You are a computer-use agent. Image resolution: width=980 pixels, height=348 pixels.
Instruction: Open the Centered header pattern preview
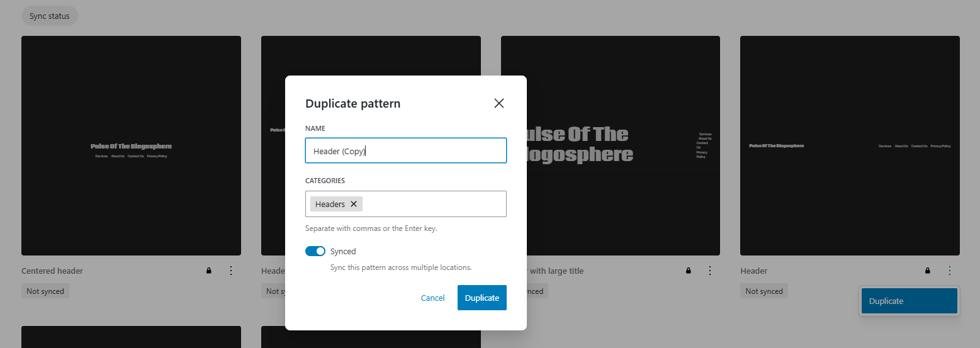tap(131, 145)
